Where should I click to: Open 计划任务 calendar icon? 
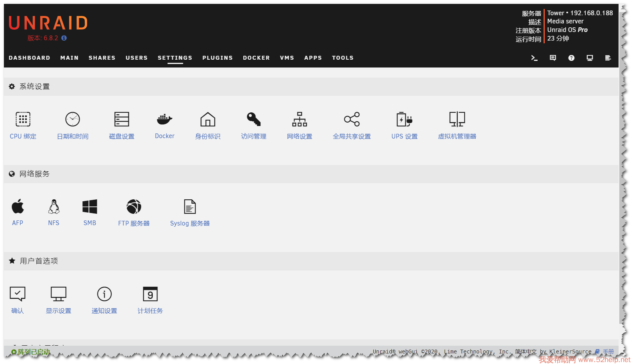coord(150,294)
